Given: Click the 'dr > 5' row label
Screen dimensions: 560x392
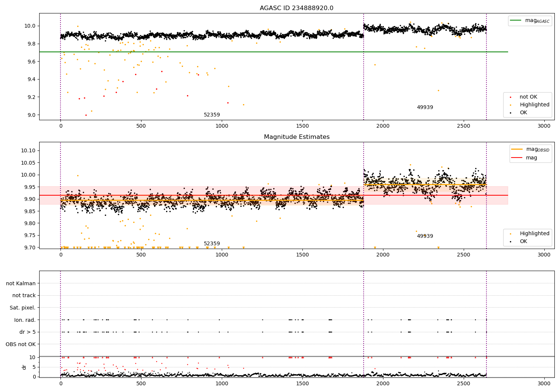Looking at the screenshot, I should coord(28,332).
